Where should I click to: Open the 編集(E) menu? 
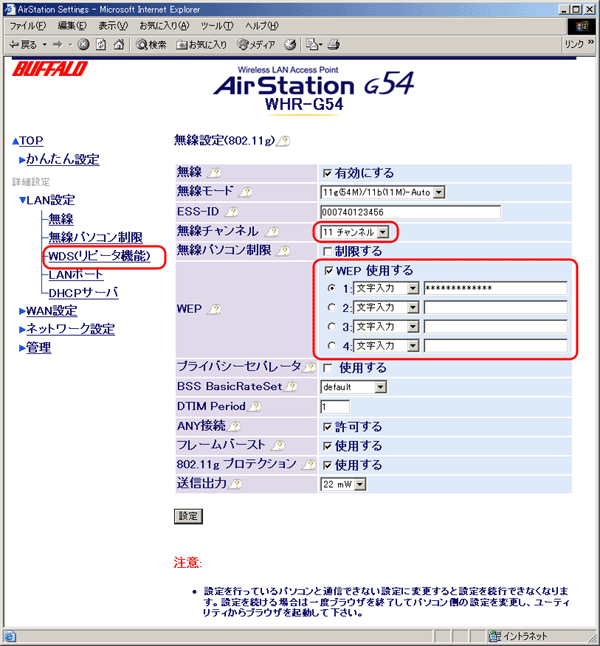tap(72, 26)
